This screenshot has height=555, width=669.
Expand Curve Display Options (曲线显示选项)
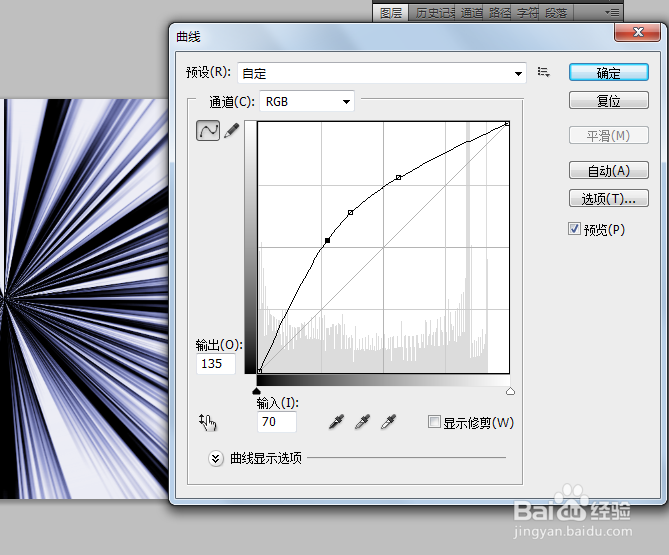(216, 459)
